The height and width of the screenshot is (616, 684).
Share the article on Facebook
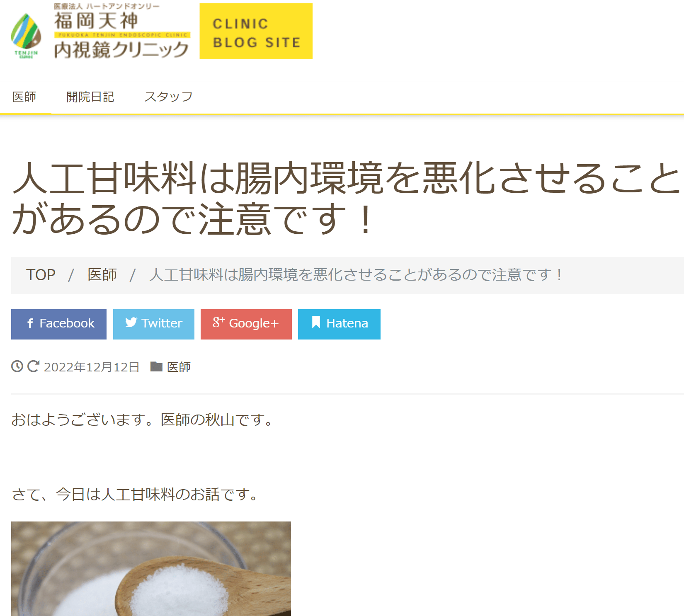coord(59,324)
